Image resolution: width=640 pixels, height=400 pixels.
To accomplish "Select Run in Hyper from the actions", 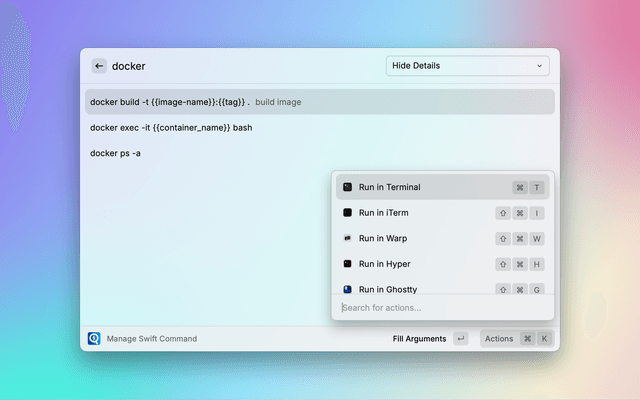I will coord(384,264).
